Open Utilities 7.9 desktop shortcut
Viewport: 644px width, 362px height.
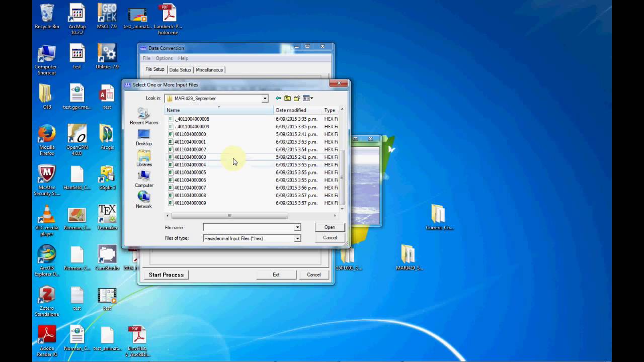click(107, 56)
